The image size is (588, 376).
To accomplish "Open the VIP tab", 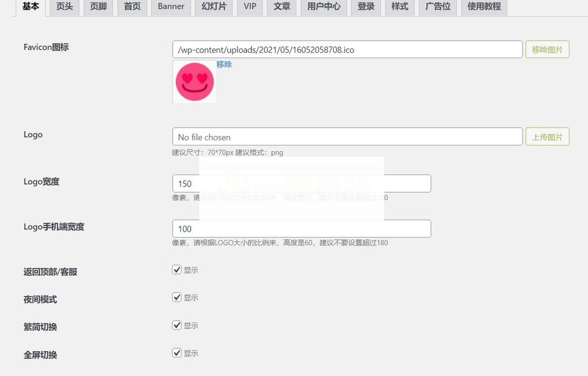I will [250, 7].
